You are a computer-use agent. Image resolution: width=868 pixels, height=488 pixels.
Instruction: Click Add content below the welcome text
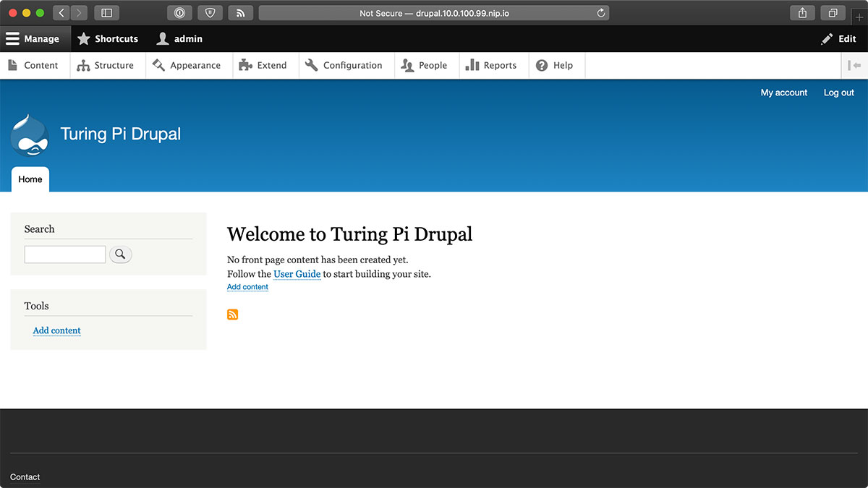247,287
